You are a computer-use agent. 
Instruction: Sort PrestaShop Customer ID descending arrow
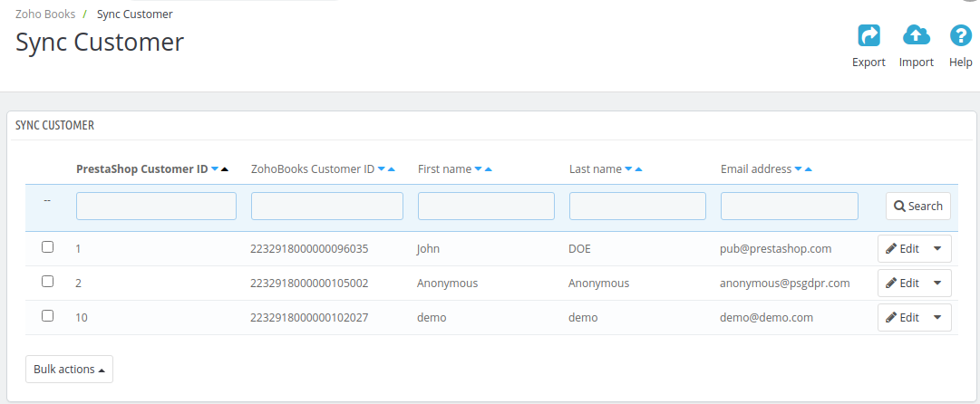coord(215,169)
